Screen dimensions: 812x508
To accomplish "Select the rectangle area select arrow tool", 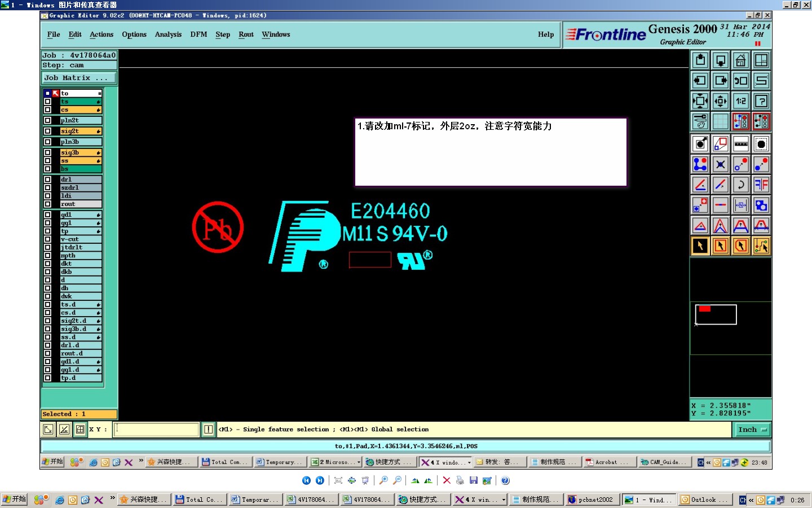I will (x=721, y=246).
